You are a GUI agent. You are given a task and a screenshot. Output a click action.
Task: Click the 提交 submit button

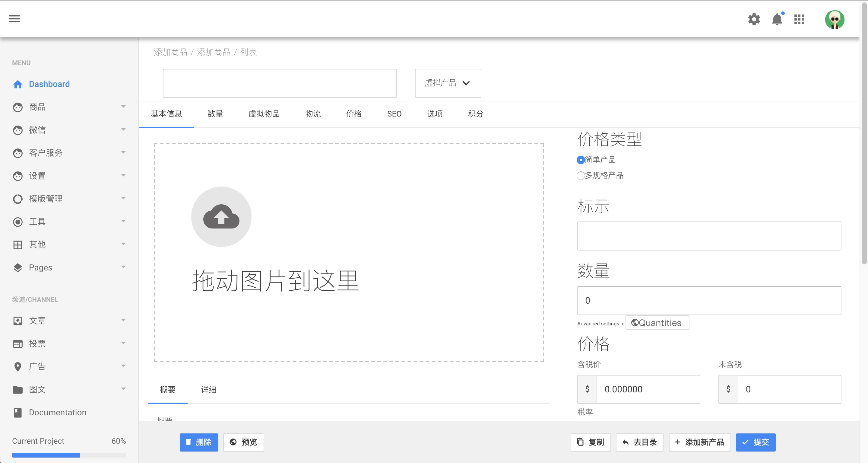point(755,442)
